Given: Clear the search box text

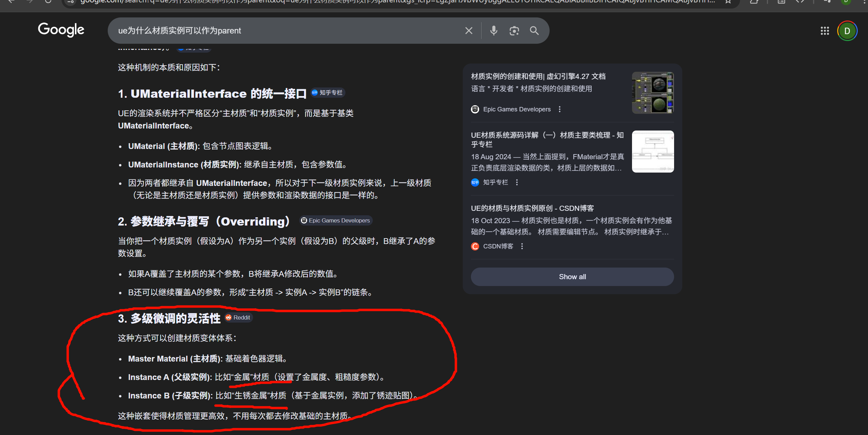Looking at the screenshot, I should pyautogui.click(x=469, y=31).
